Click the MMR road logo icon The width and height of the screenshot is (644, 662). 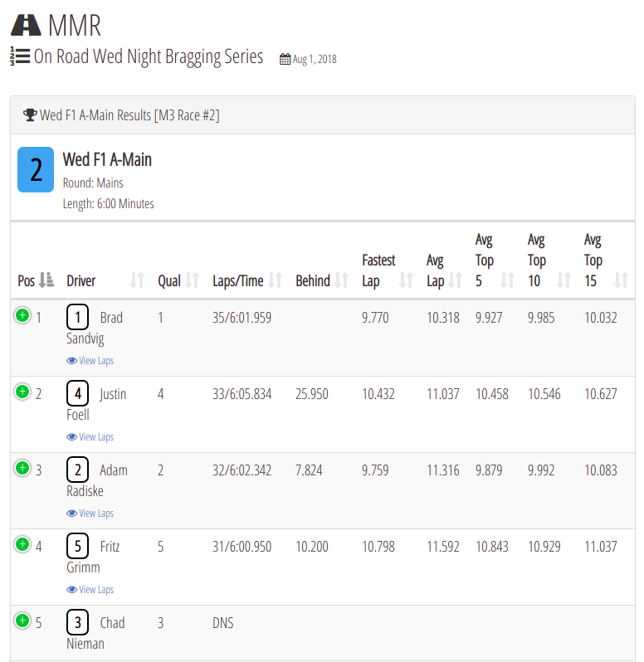[26, 26]
